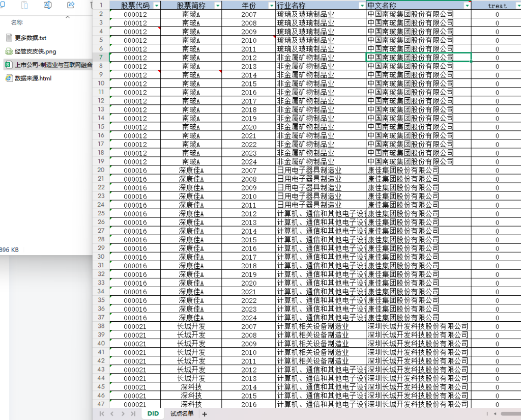Add a new sheet with the plus button

[205, 414]
